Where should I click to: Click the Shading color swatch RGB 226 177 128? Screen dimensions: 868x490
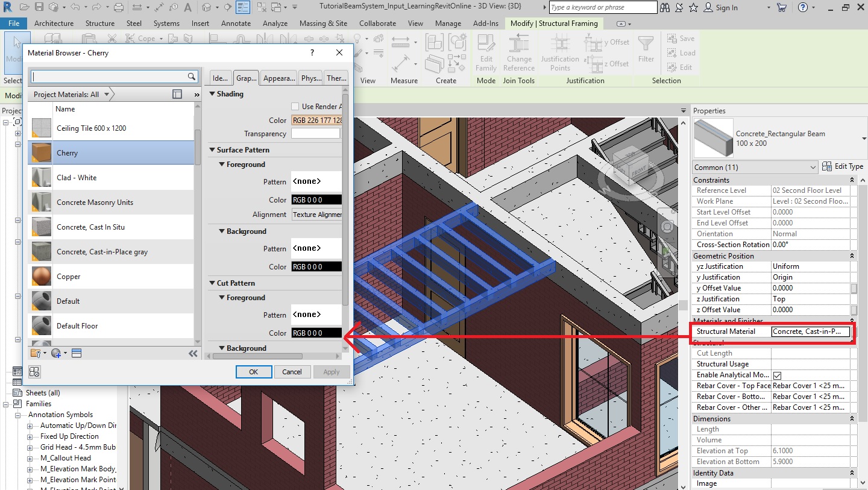click(316, 121)
